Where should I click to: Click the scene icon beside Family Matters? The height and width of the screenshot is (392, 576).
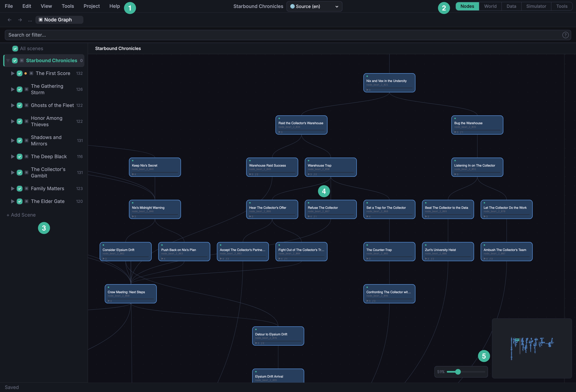pos(27,189)
